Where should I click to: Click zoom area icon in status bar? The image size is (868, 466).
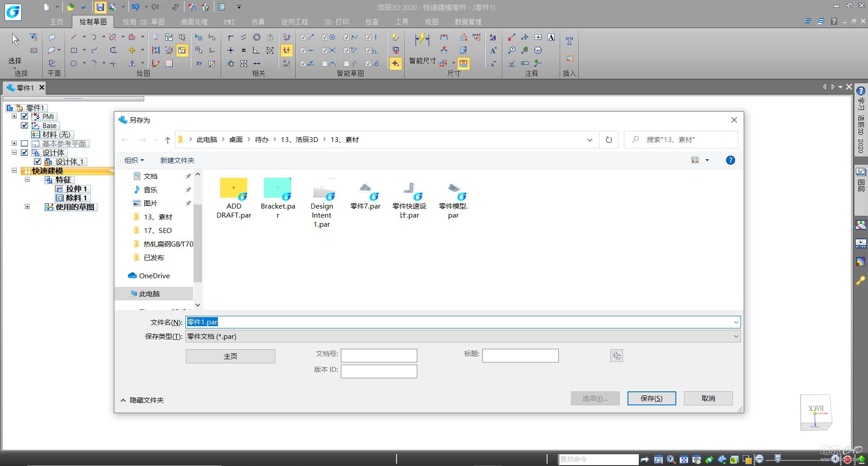pos(659,460)
